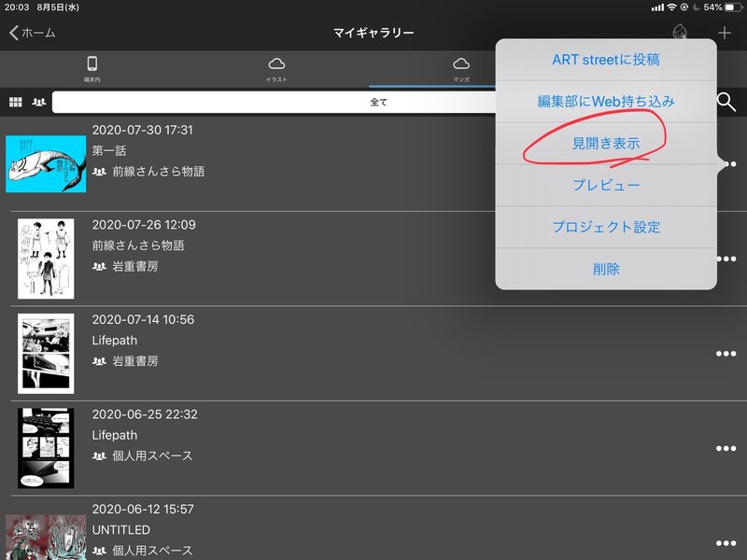Open more options for 第一話 row

729,164
